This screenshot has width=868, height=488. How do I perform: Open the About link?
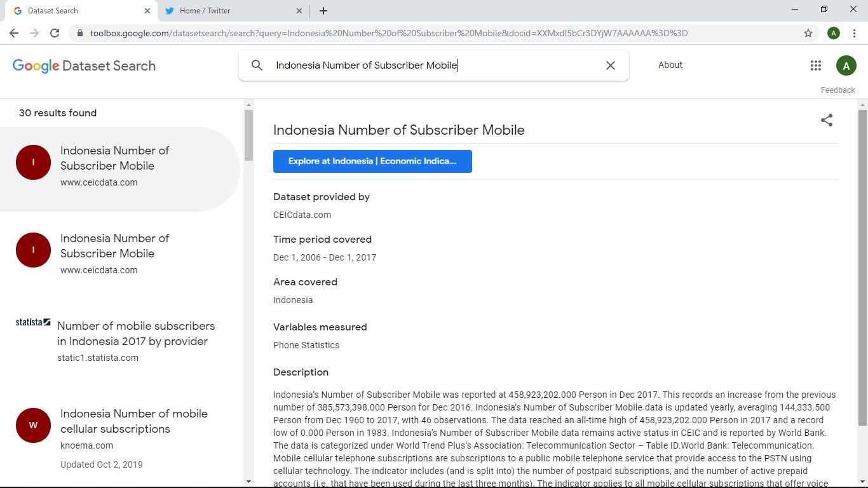pyautogui.click(x=670, y=65)
